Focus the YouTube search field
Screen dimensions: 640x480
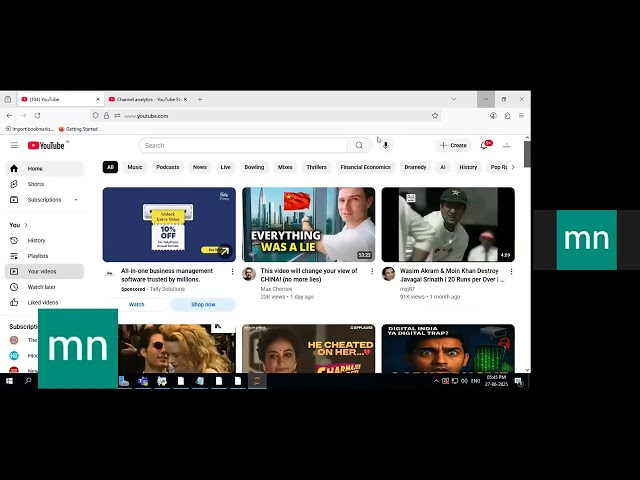[x=243, y=145]
